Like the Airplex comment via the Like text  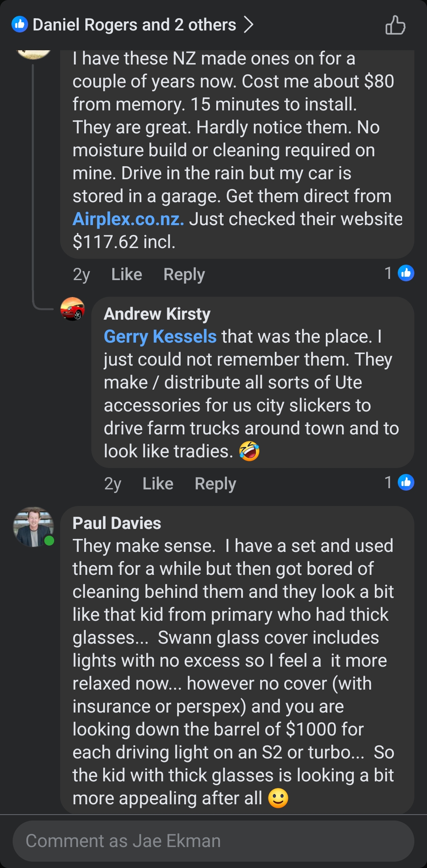pos(126,274)
